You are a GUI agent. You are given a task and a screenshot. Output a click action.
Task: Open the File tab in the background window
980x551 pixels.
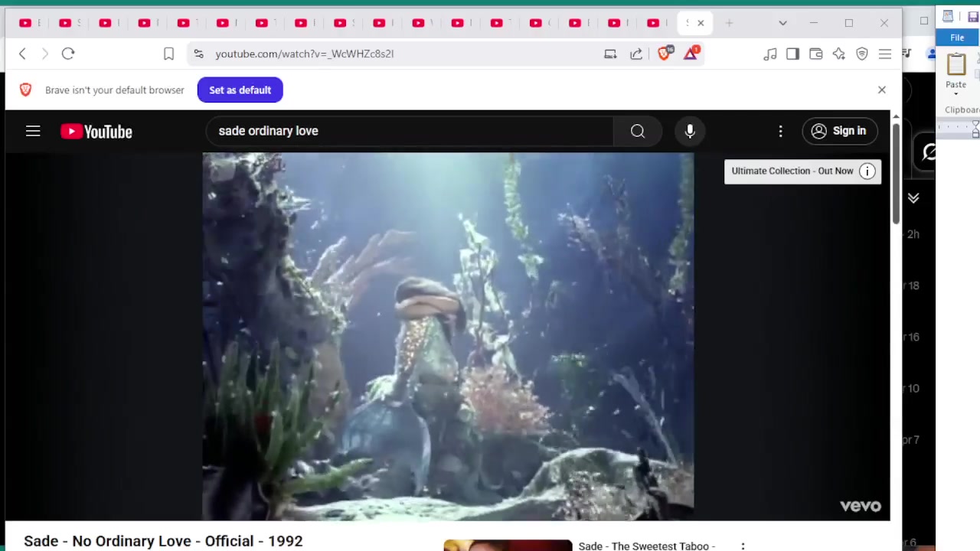pyautogui.click(x=957, y=37)
